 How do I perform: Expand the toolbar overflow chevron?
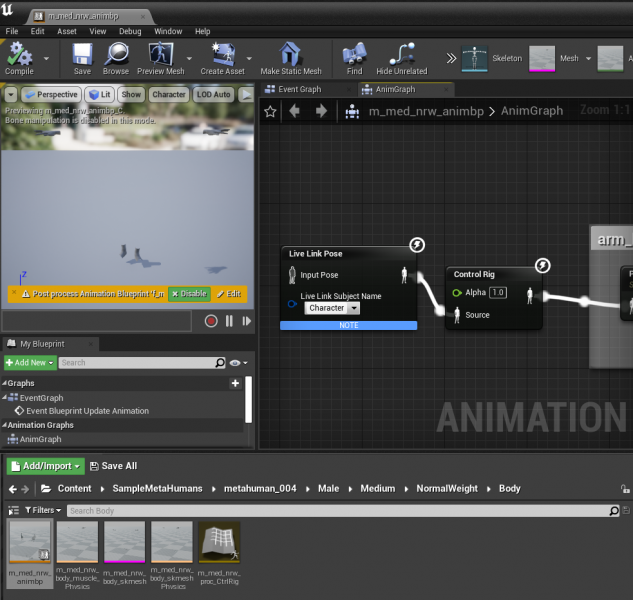pyautogui.click(x=451, y=59)
